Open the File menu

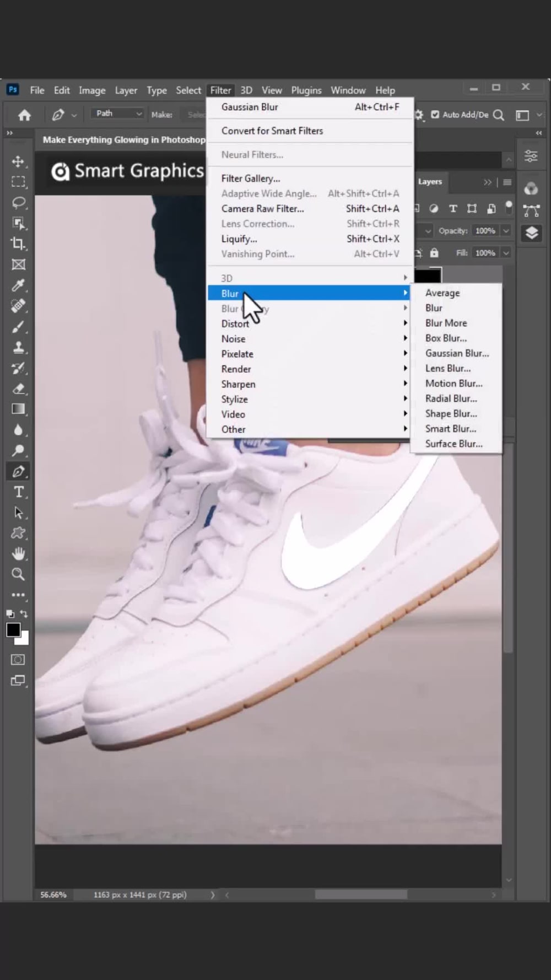(37, 90)
